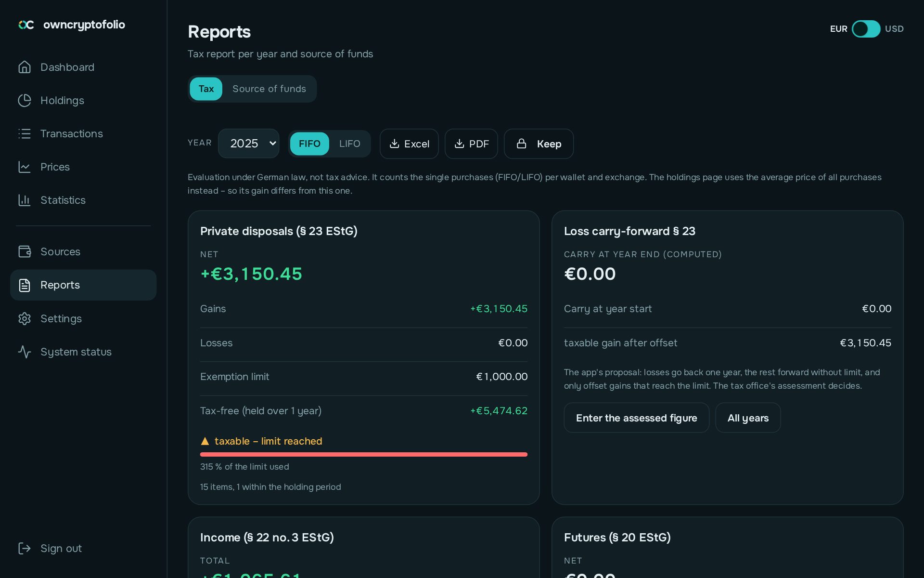This screenshot has height=578, width=924.
Task: Click 315 % of the limit used
Action: click(244, 467)
